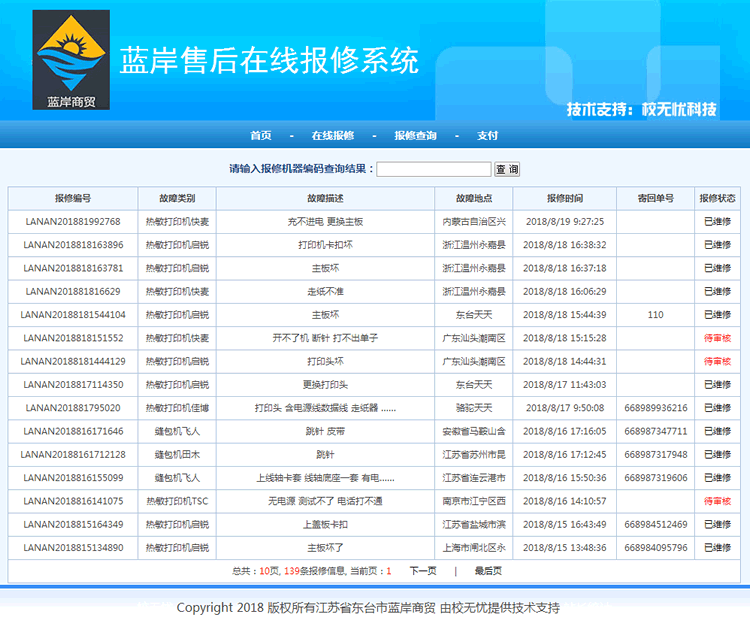
Task: Click the 报修时间 column header
Action: coord(564,198)
